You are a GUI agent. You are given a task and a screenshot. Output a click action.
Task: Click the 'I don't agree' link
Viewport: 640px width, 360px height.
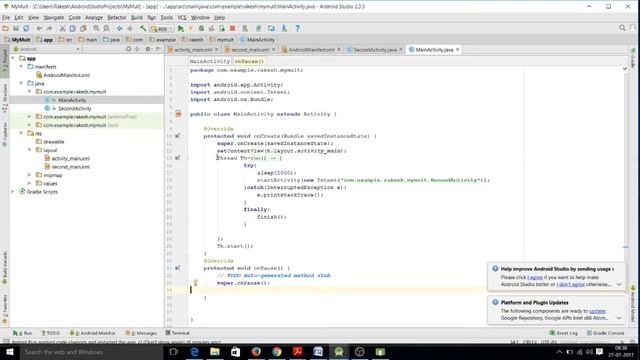(x=571, y=284)
